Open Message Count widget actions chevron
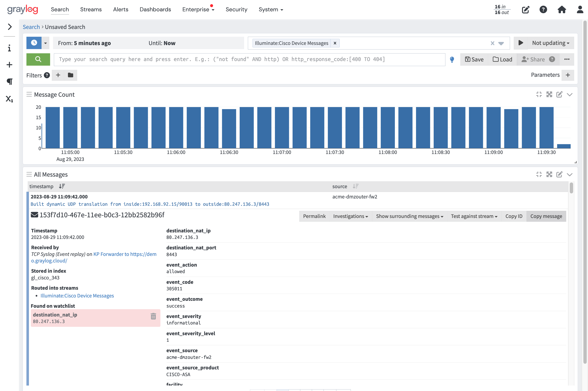The image size is (588, 391). pos(570,95)
